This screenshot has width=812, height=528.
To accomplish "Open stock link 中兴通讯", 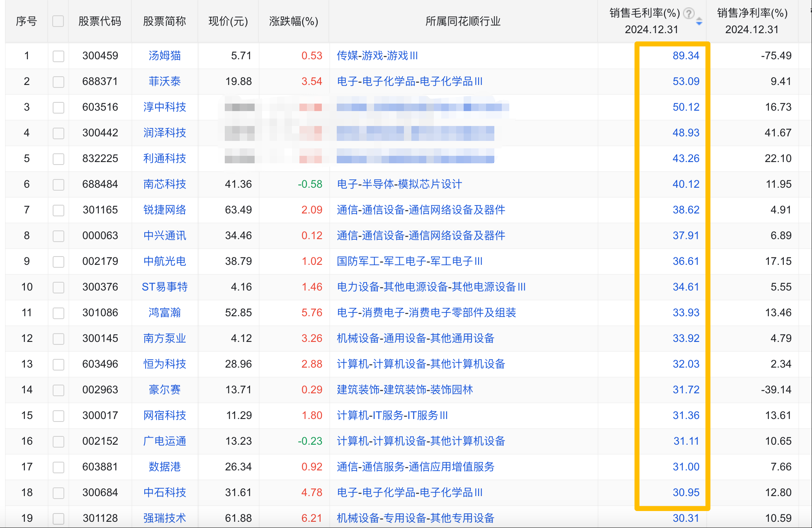I will click(x=165, y=235).
